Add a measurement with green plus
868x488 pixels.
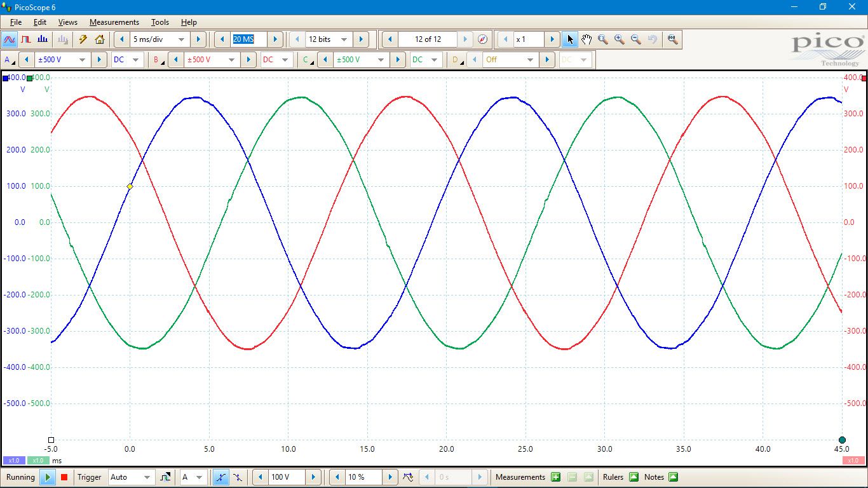pos(555,477)
